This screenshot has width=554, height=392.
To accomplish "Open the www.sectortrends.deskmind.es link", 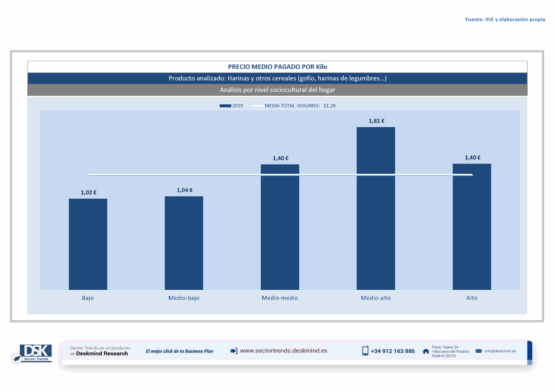I will pos(284,351).
